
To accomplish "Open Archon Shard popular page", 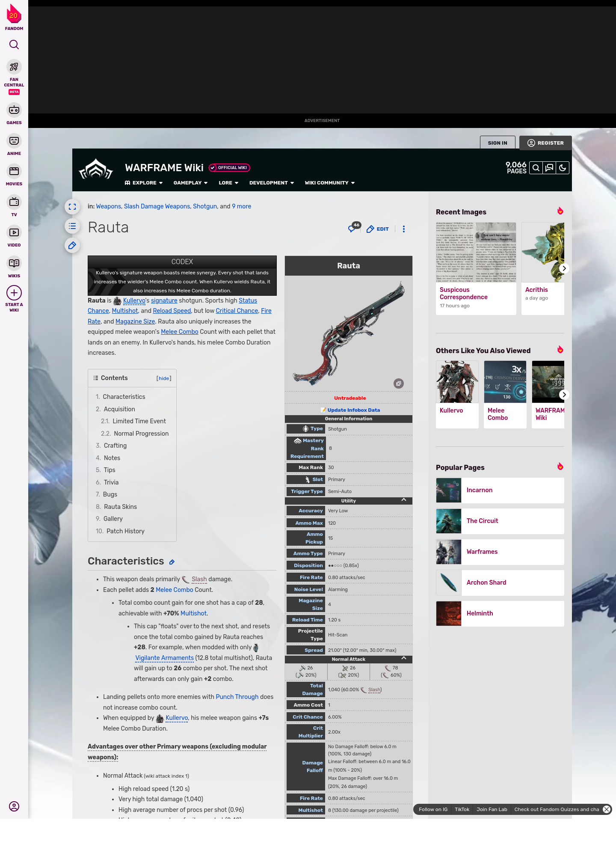I will click(x=500, y=583).
